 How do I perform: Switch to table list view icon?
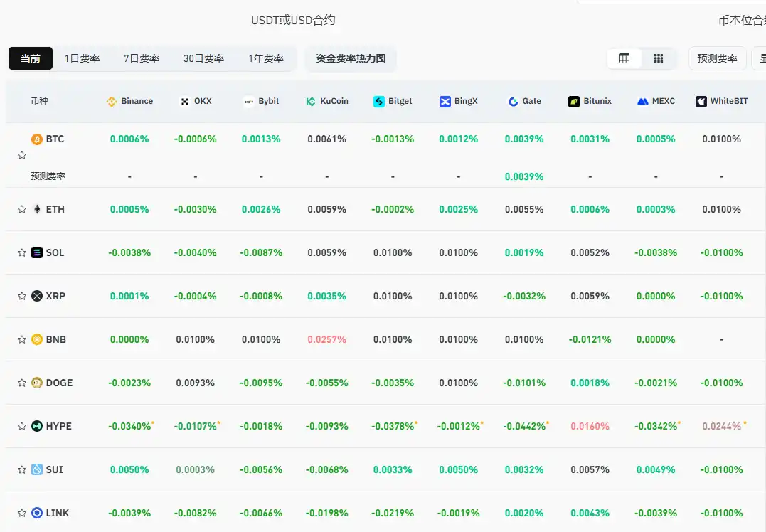pos(624,58)
